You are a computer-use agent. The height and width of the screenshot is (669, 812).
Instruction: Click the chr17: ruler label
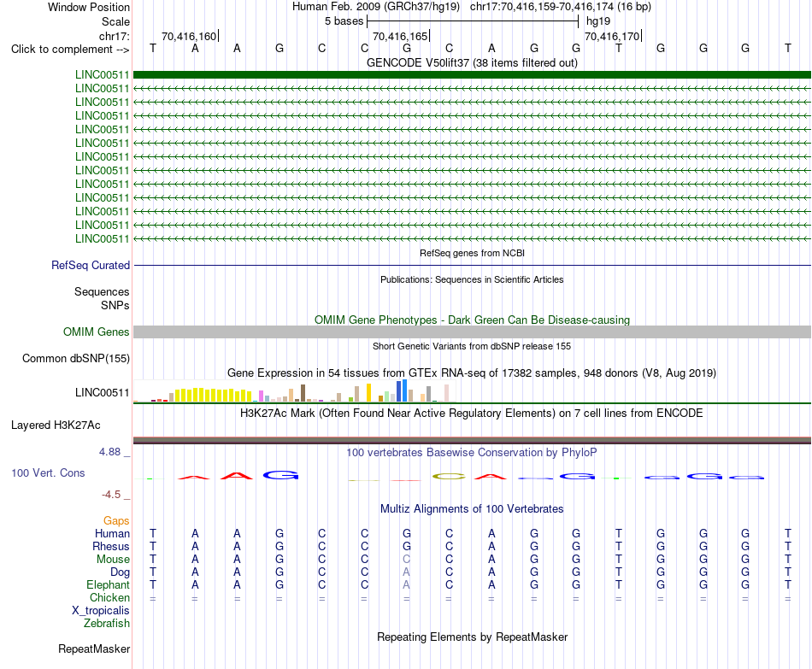pyautogui.click(x=114, y=36)
